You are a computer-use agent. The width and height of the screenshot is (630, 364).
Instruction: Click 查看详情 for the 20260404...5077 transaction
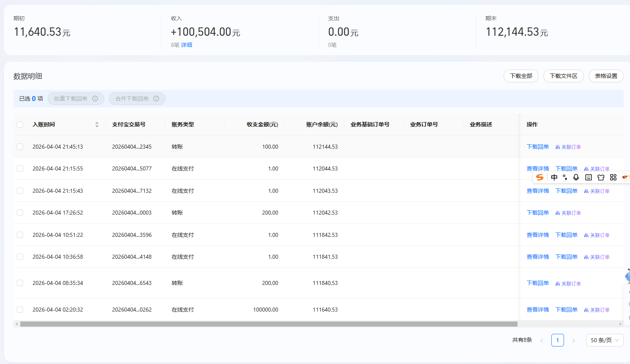click(537, 168)
